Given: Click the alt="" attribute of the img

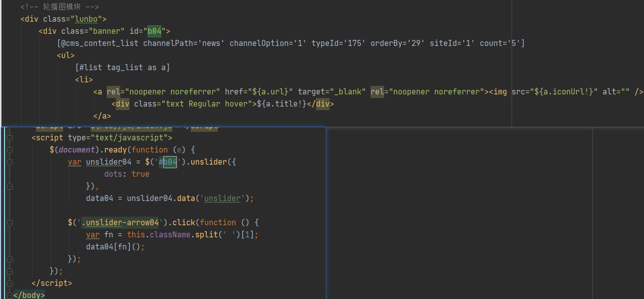Looking at the screenshot, I should pos(616,92).
